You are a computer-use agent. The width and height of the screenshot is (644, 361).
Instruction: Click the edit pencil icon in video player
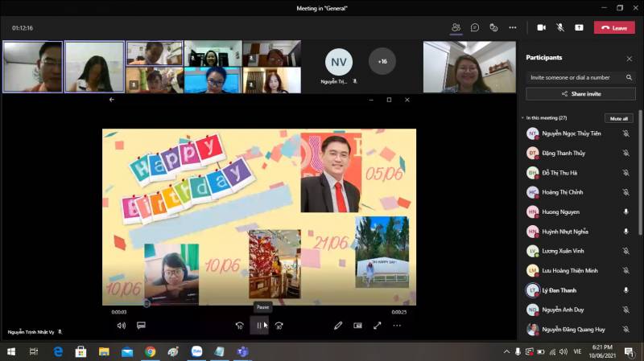(x=338, y=326)
